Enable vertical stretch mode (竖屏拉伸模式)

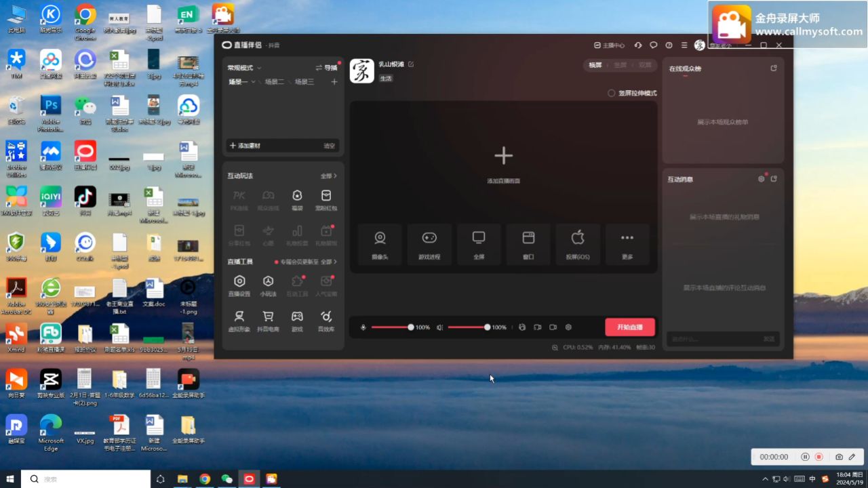click(x=611, y=94)
